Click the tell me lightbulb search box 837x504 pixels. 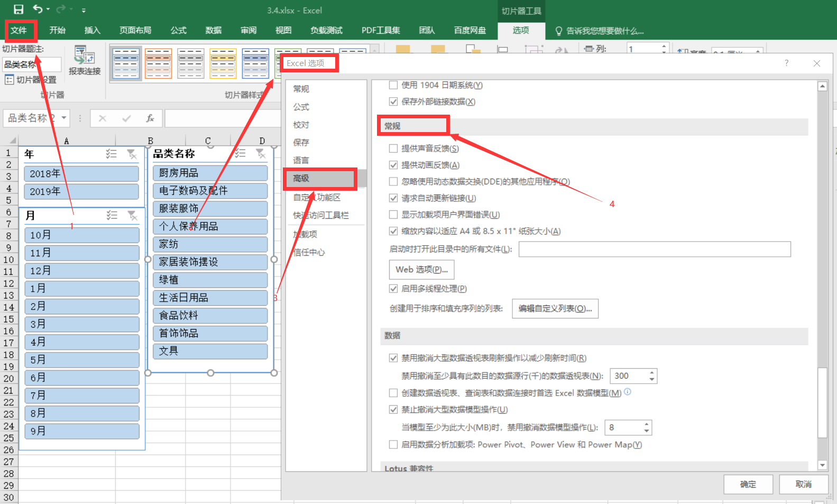coord(600,31)
